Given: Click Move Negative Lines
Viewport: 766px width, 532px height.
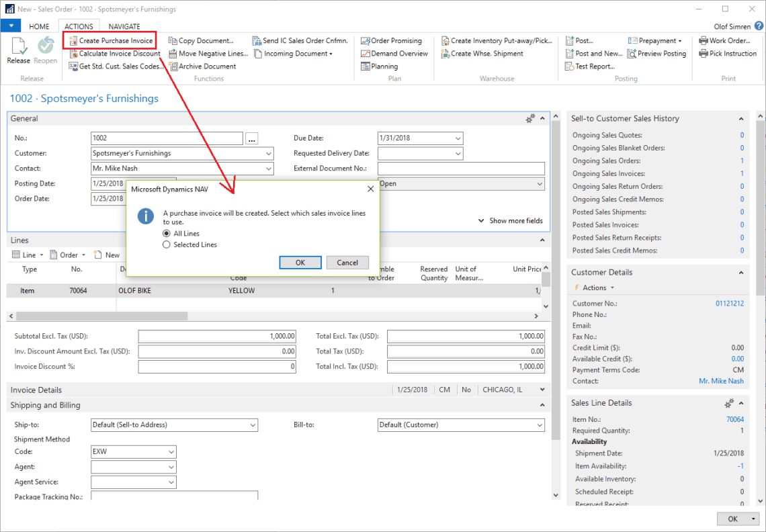Looking at the screenshot, I should coord(208,53).
